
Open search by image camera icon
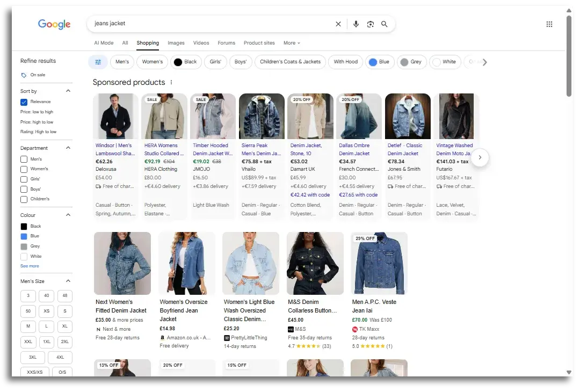[370, 24]
